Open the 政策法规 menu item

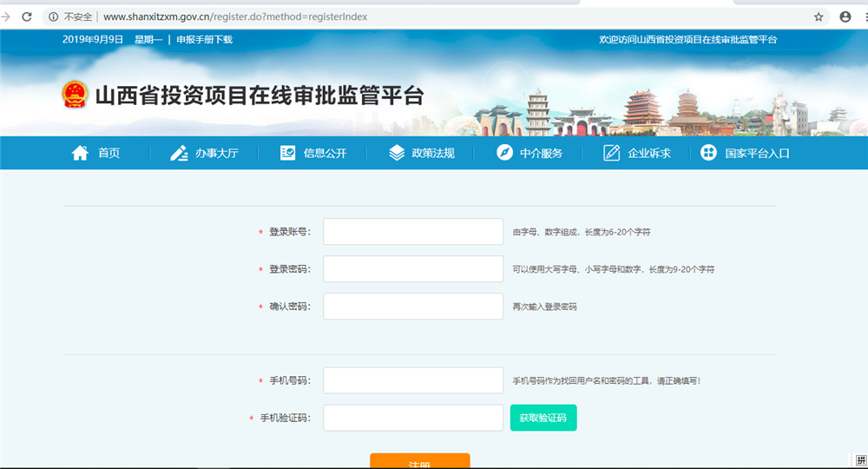tap(432, 153)
